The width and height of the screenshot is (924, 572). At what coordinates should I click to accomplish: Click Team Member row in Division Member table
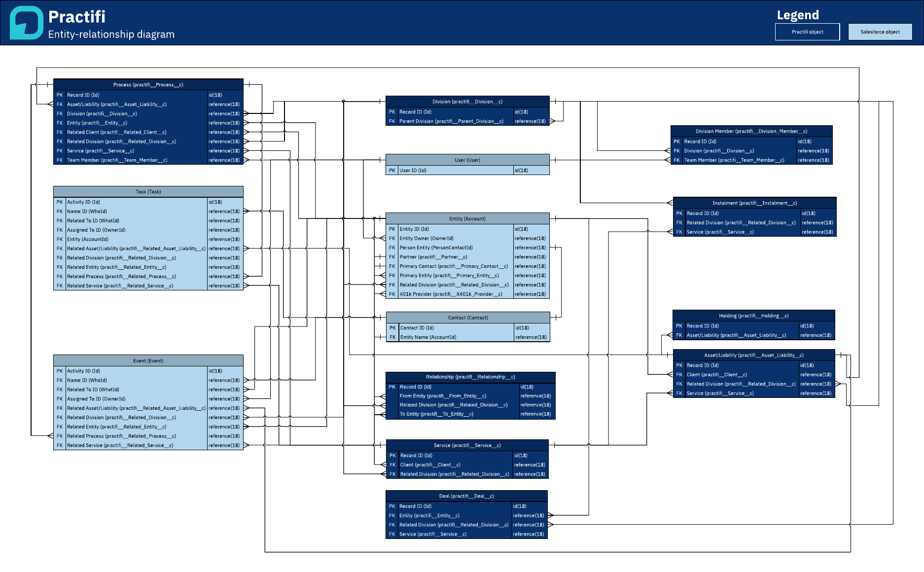pos(751,160)
